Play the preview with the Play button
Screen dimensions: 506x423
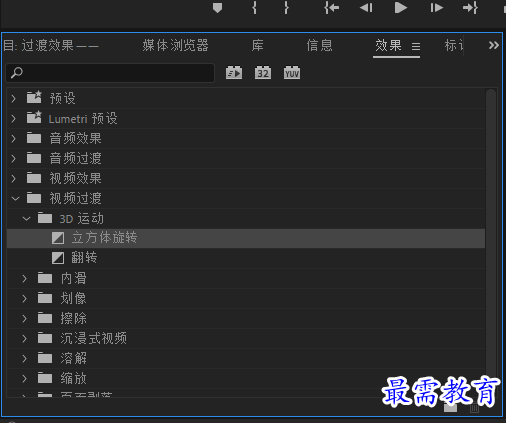tap(400, 8)
